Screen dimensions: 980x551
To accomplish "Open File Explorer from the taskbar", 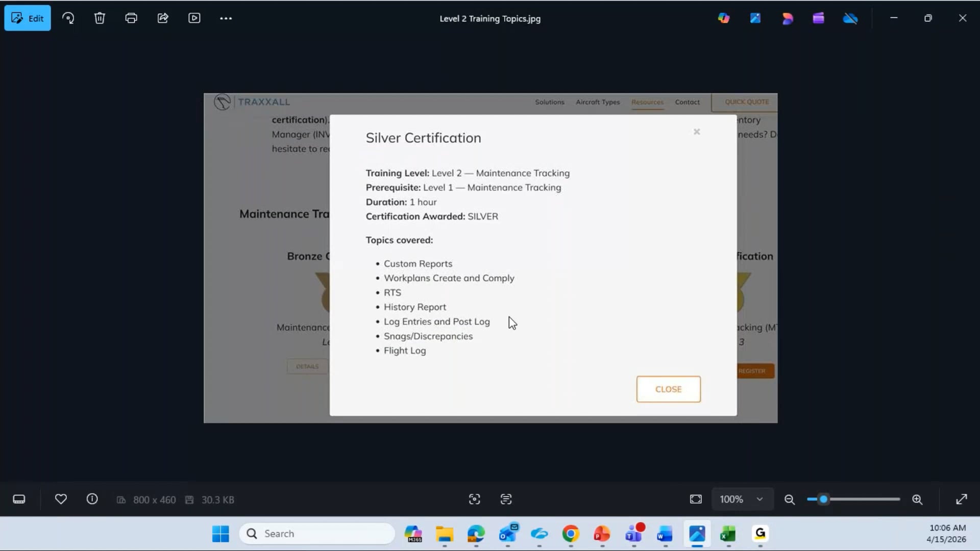I will 445,534.
